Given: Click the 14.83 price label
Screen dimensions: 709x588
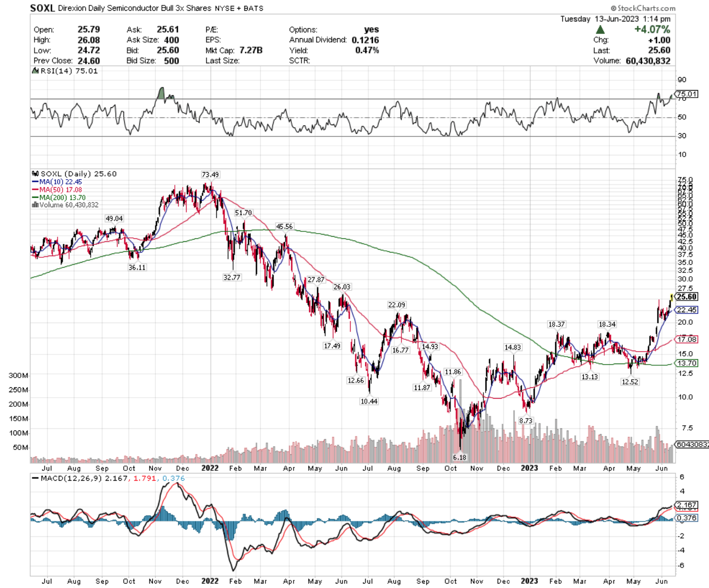Looking at the screenshot, I should click(513, 347).
